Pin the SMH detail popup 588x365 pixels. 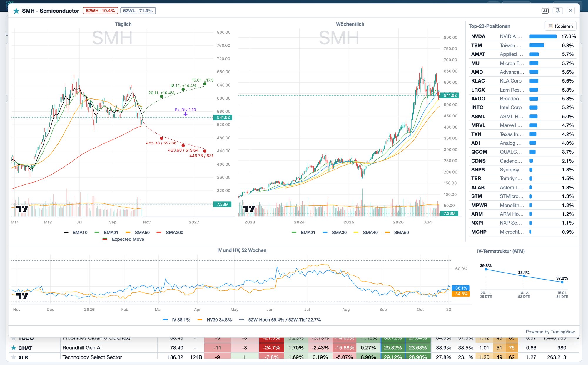tap(558, 11)
